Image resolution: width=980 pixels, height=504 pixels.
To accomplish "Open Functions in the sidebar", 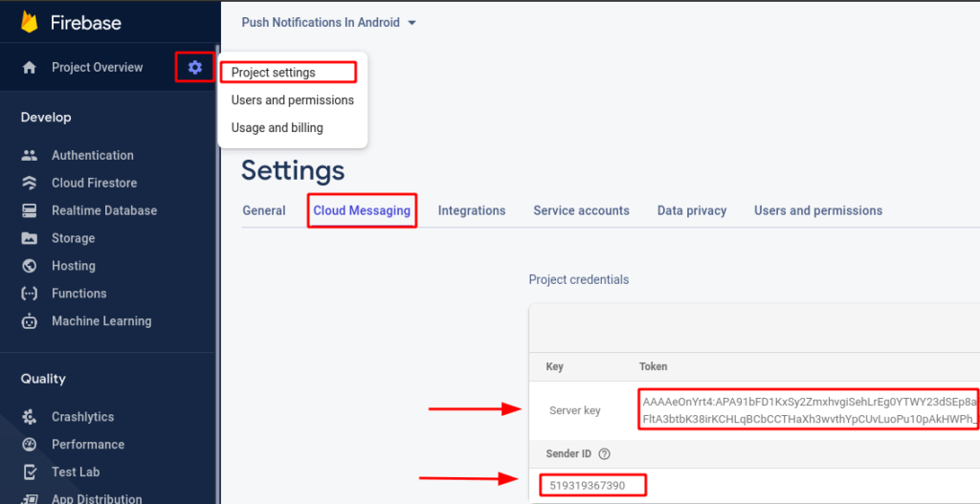I will coord(78,294).
